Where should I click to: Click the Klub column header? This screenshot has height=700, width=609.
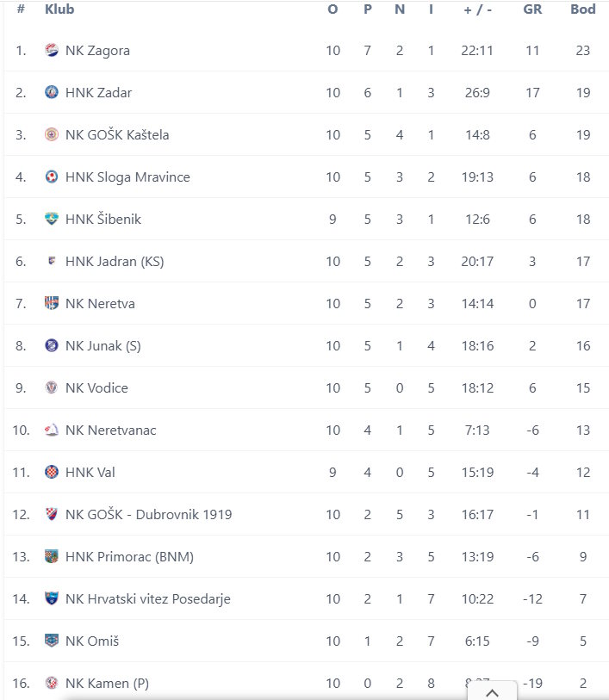[x=59, y=9]
